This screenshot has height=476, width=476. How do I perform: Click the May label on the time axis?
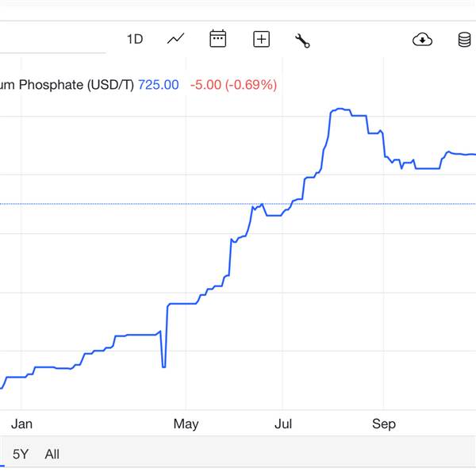point(186,424)
